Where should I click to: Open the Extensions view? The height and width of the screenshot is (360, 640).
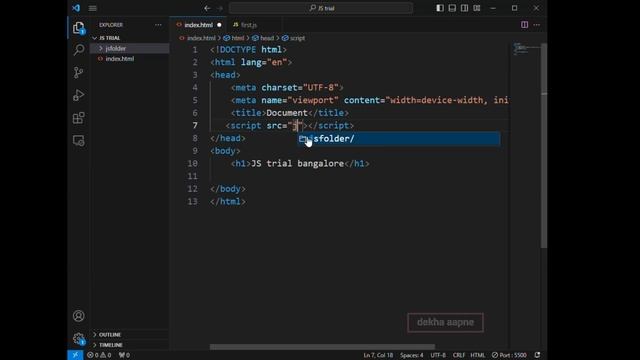pos(79,118)
